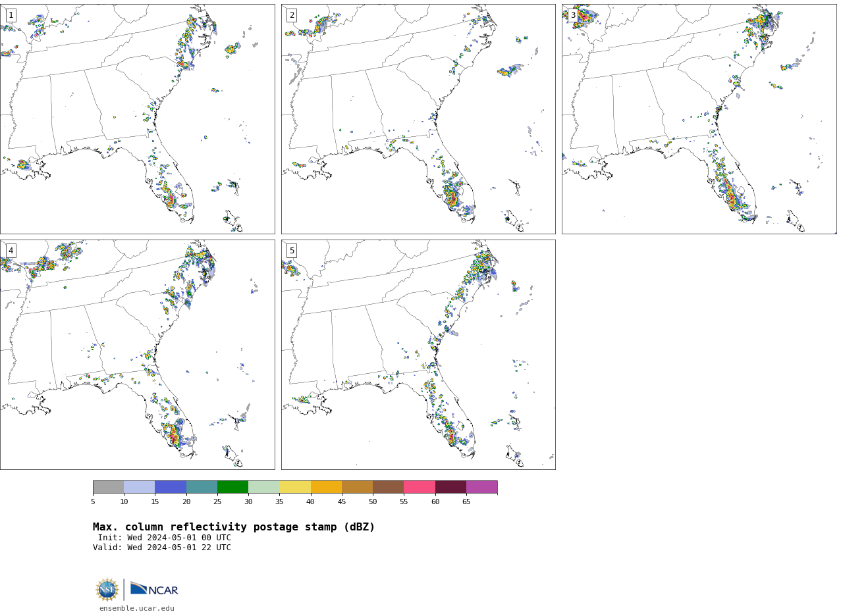Viewport: 843px width, 616px height.
Task: Open ensemble member 2 reflectivity map
Action: (418, 119)
